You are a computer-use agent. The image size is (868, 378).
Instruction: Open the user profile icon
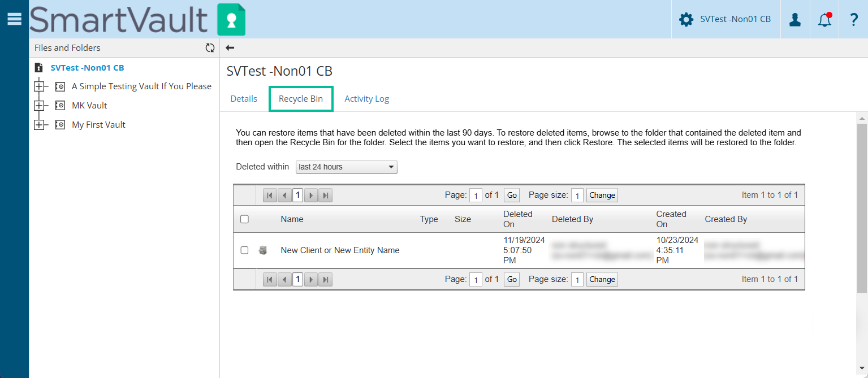pos(795,19)
